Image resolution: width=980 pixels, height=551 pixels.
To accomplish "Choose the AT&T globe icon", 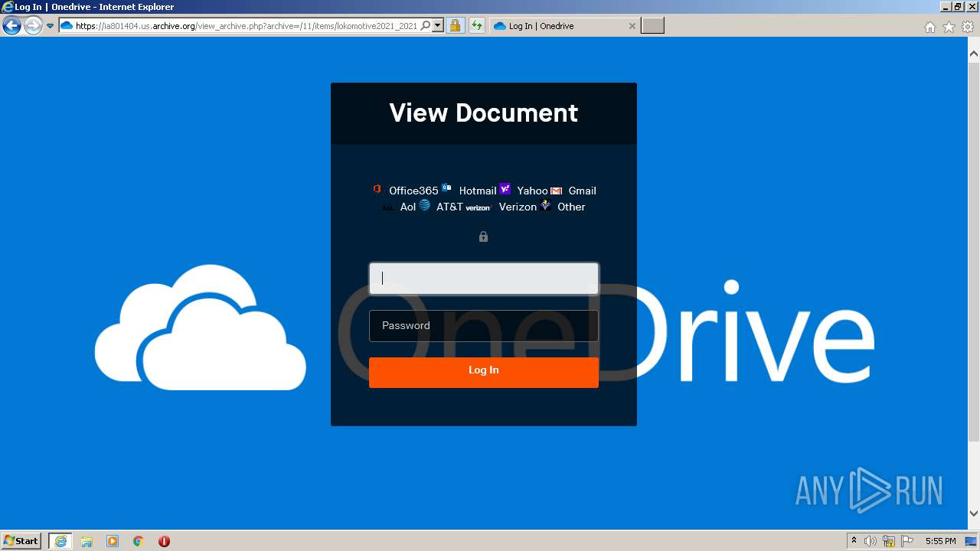I will click(425, 205).
